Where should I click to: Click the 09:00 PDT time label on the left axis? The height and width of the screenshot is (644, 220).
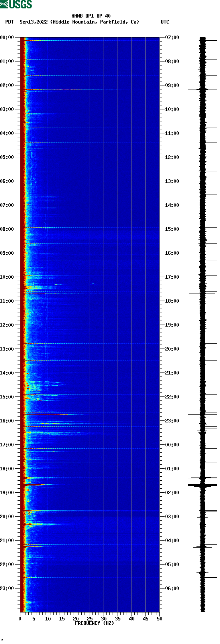[7, 253]
